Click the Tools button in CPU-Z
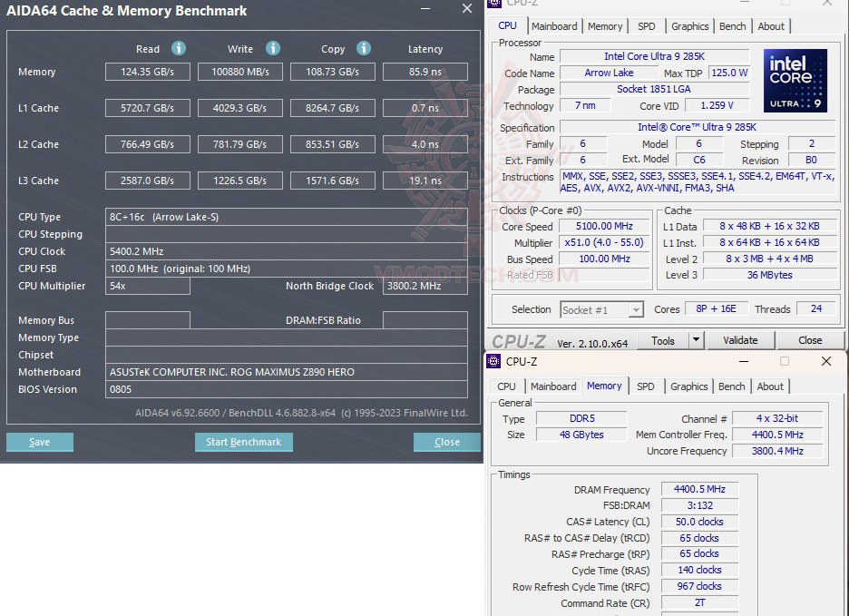The height and width of the screenshot is (616, 849). click(663, 340)
